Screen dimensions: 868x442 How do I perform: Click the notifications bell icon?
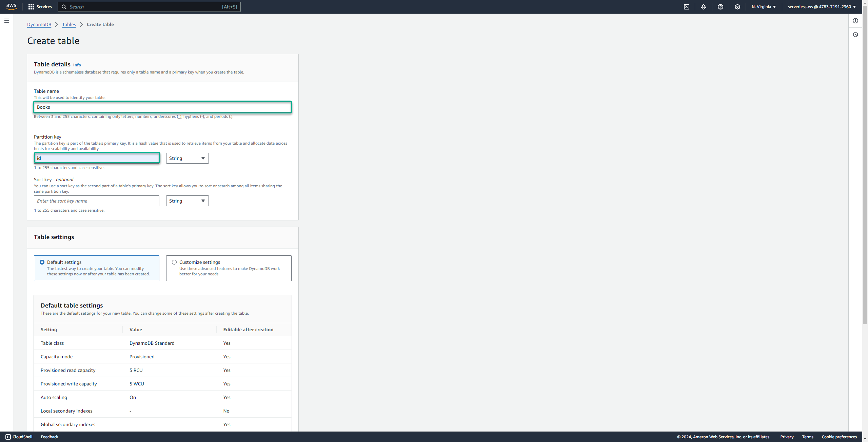coord(704,7)
